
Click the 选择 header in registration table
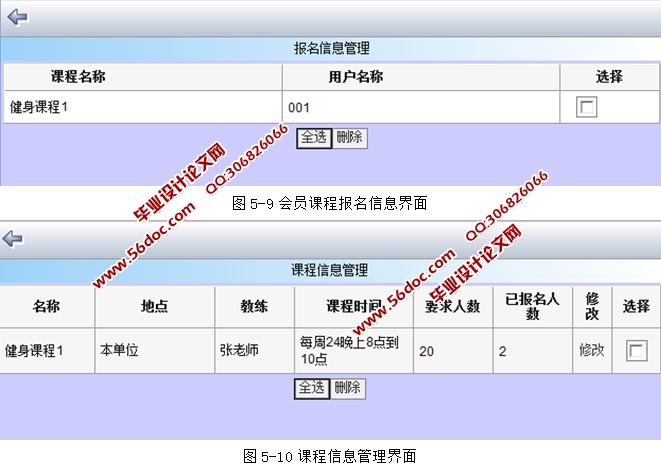[x=609, y=77]
